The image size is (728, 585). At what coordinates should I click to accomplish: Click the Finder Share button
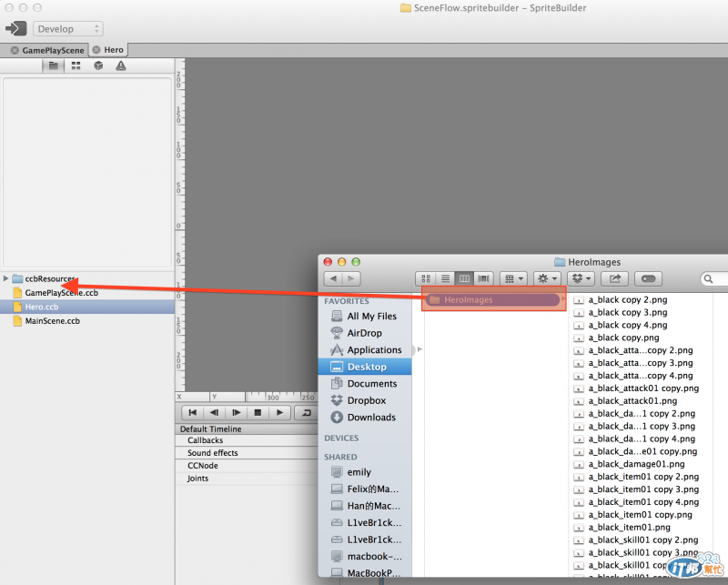point(615,278)
